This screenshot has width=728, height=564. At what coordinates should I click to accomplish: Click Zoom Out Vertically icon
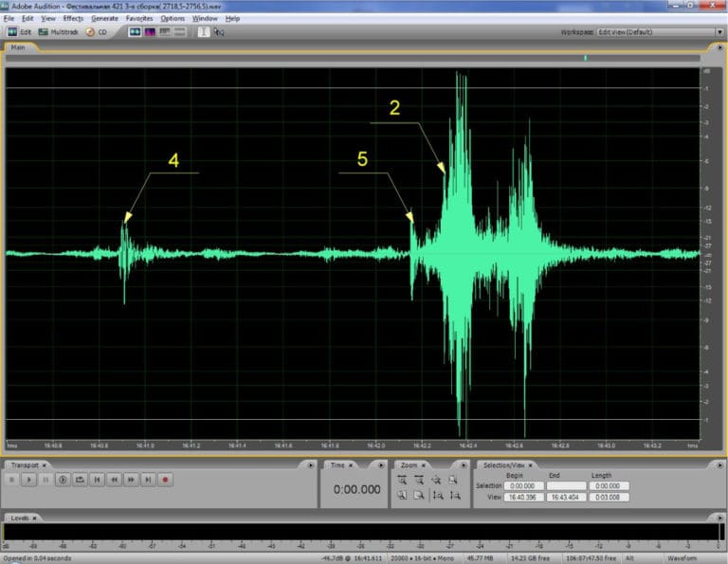455,496
